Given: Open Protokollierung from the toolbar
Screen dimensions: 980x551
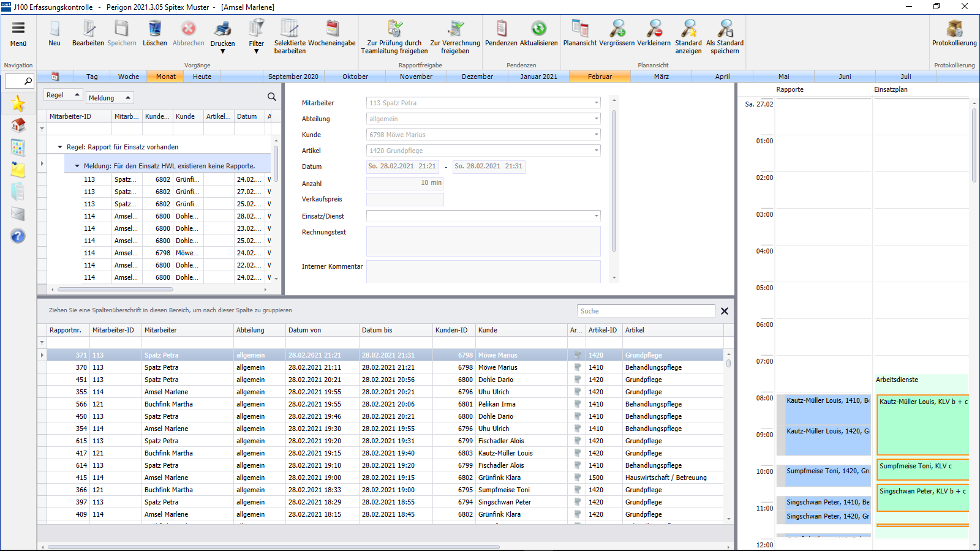Looking at the screenshot, I should tap(954, 29).
